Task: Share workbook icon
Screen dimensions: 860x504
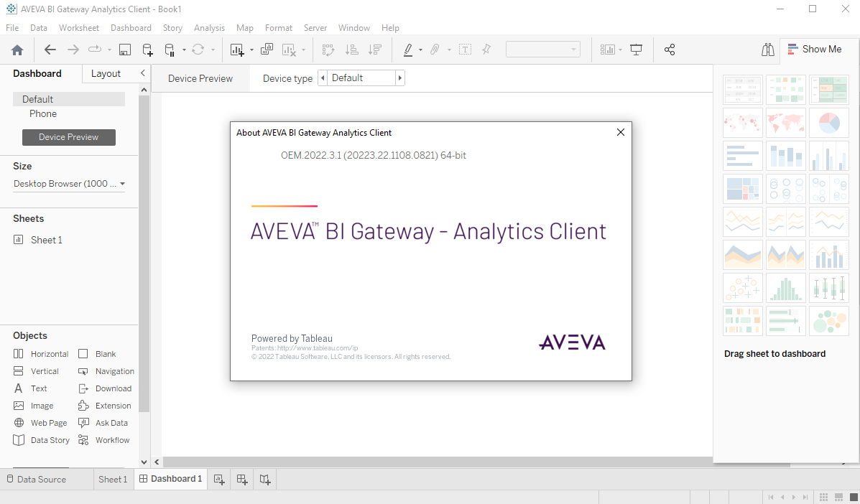Action: (669, 50)
